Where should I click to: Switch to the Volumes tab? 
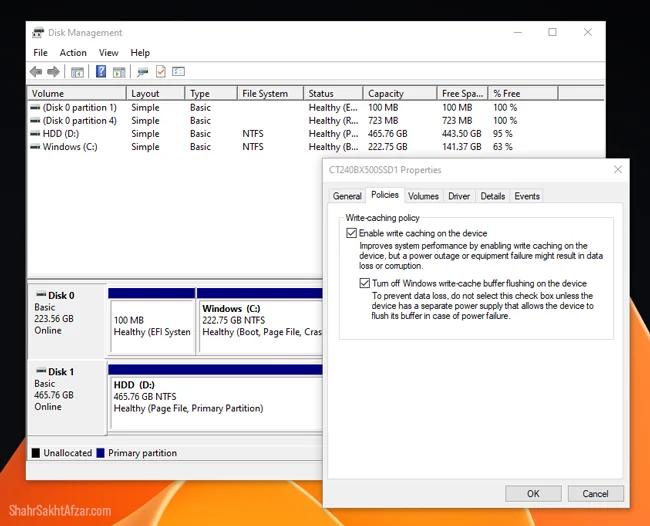tap(423, 196)
